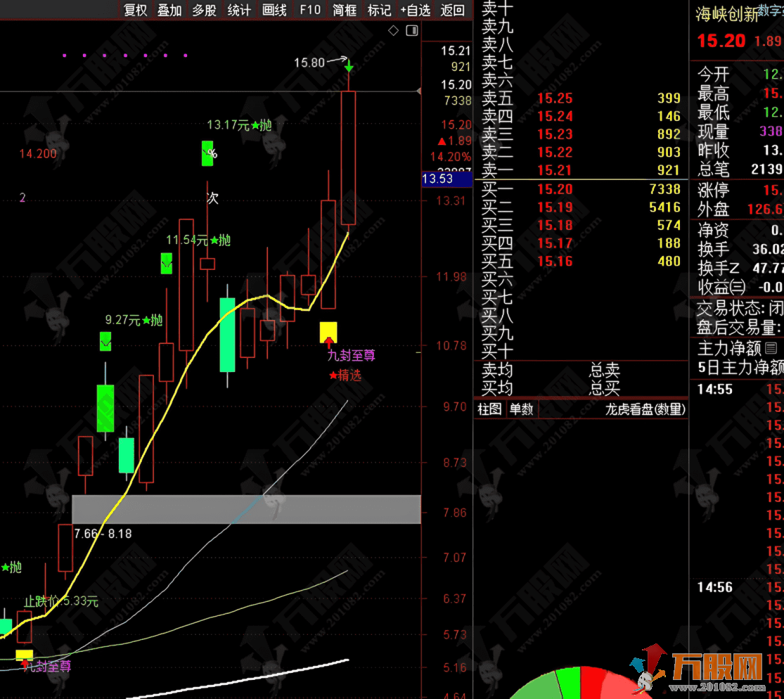Click the green checkmark marker near 13.17元

207,153
